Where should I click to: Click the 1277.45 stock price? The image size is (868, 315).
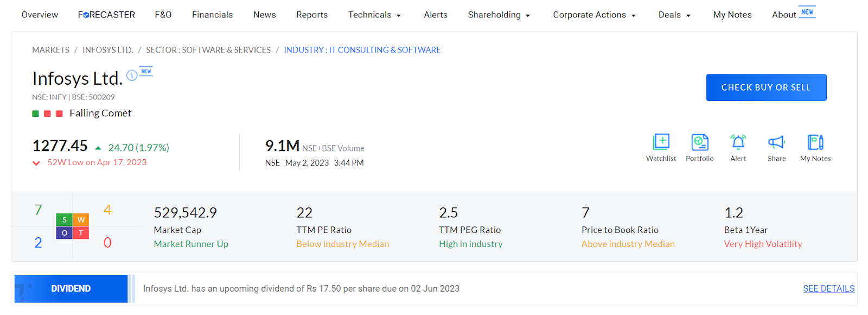60,146
